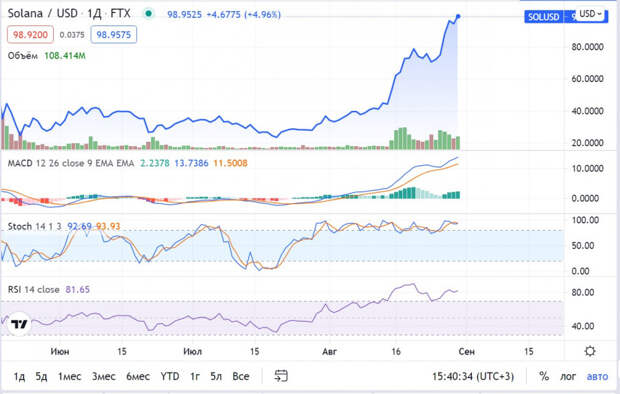
Task: Click the MACD signal value 11.5008
Action: click(x=231, y=163)
